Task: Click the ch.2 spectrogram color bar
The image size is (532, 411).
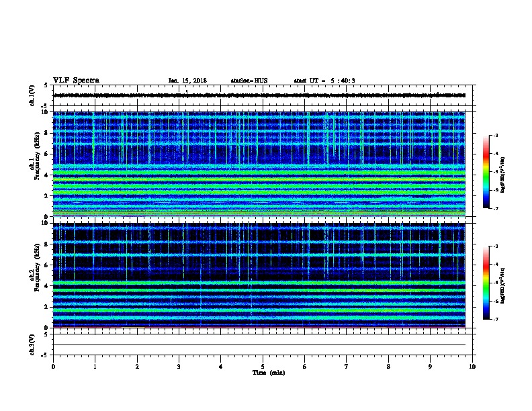Action: pyautogui.click(x=486, y=283)
